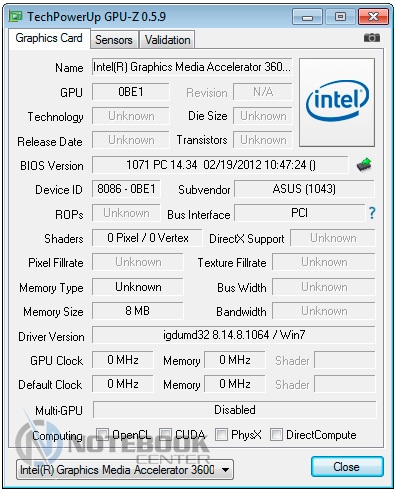Click the Driver Version field igdumd32
The width and height of the screenshot is (396, 491).
[234, 335]
